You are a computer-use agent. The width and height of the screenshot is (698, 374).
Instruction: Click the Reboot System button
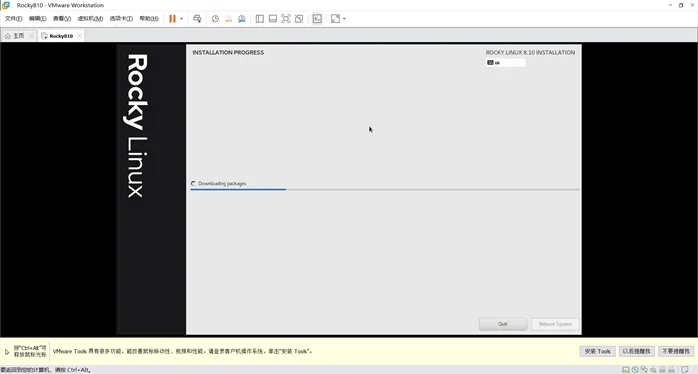click(x=555, y=324)
